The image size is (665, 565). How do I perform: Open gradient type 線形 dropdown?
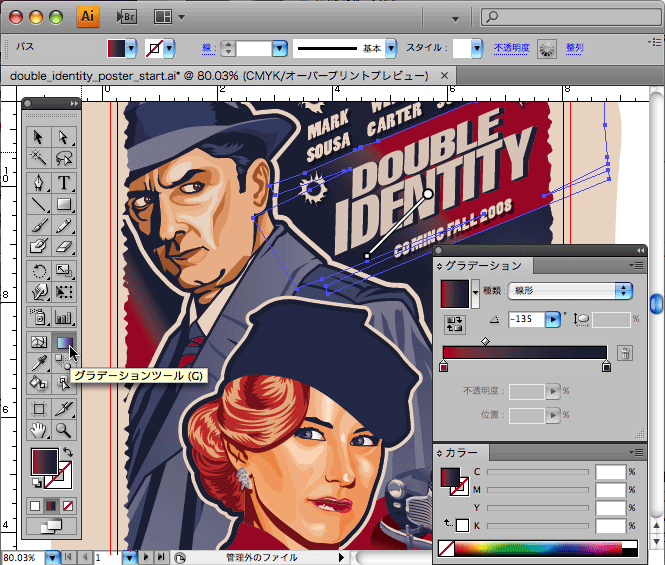pos(570,291)
